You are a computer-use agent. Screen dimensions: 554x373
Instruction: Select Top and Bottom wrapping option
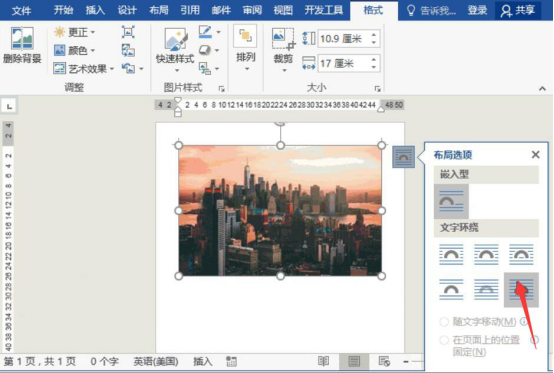(451, 290)
